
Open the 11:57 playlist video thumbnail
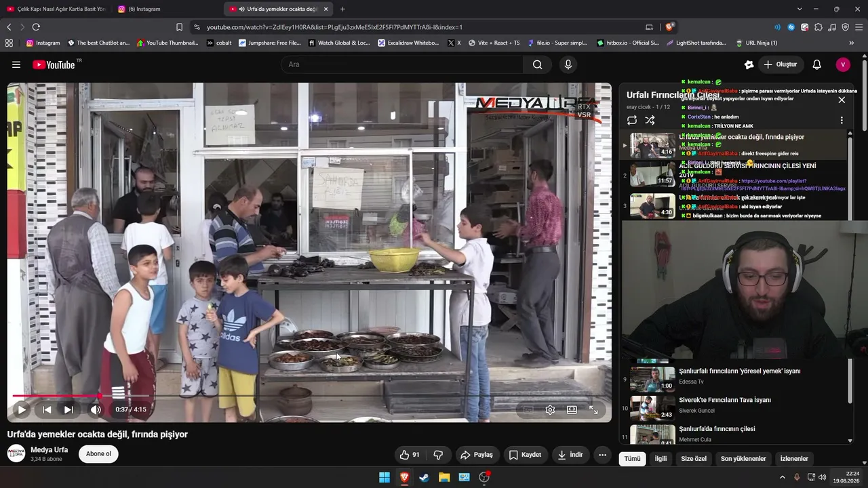652,174
